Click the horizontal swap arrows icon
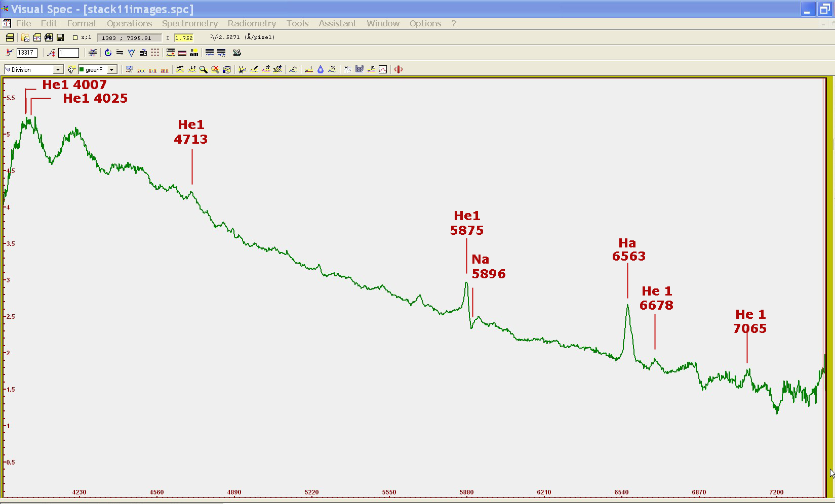Screen dimensions: 835x504 tap(180, 69)
